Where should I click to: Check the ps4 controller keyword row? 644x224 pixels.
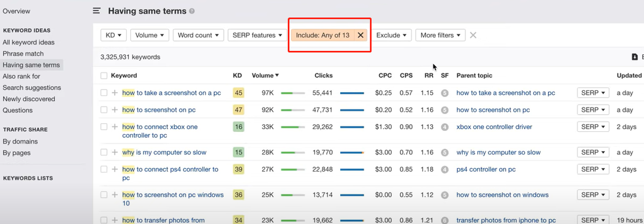point(104,169)
